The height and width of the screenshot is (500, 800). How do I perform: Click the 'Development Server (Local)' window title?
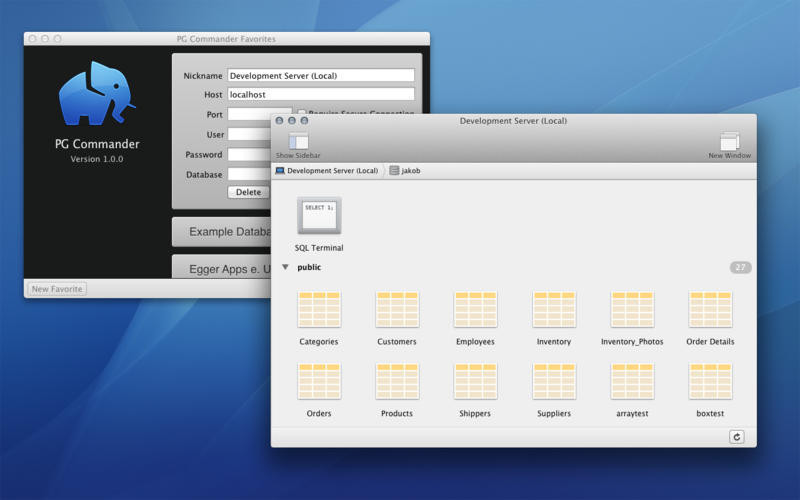point(513,121)
